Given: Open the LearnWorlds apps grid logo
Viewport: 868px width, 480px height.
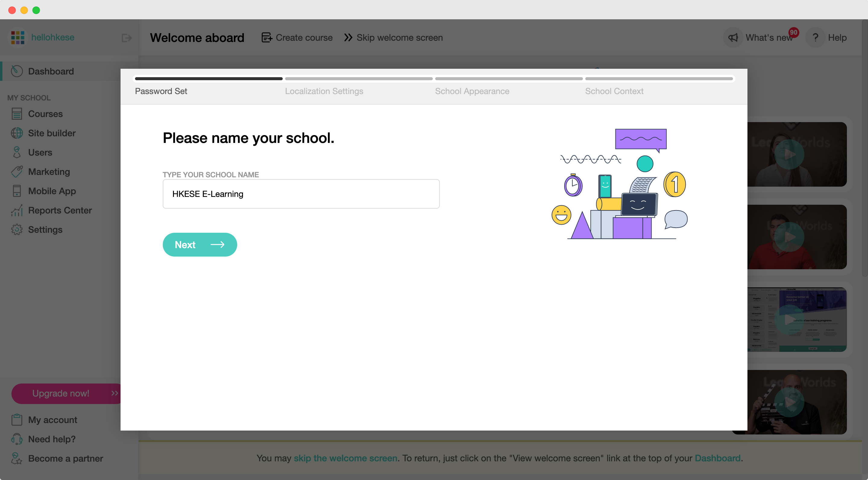Looking at the screenshot, I should [17, 37].
